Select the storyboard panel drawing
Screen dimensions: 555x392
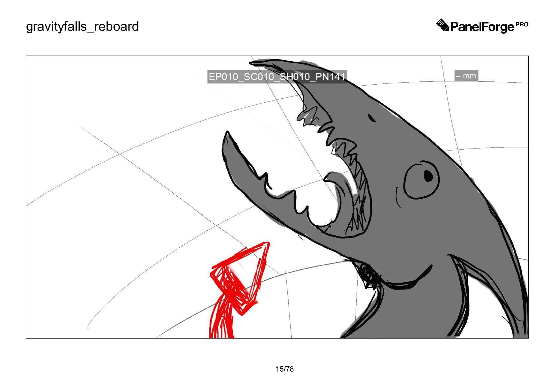(277, 197)
